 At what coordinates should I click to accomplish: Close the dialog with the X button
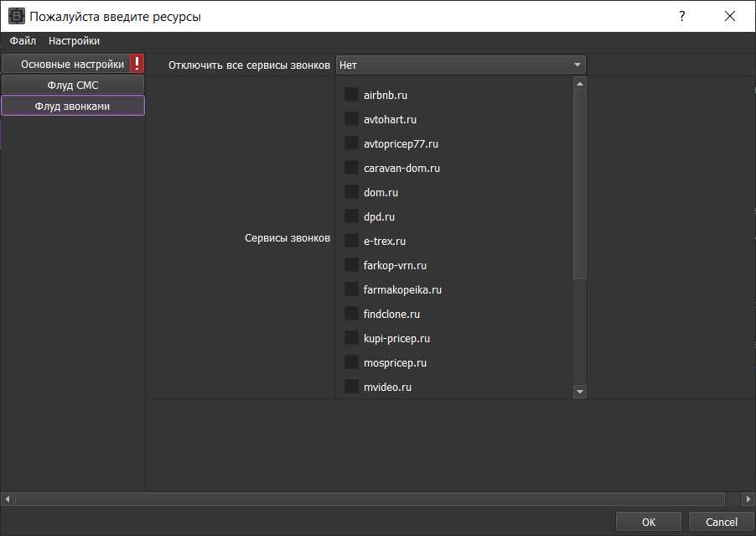tap(731, 16)
